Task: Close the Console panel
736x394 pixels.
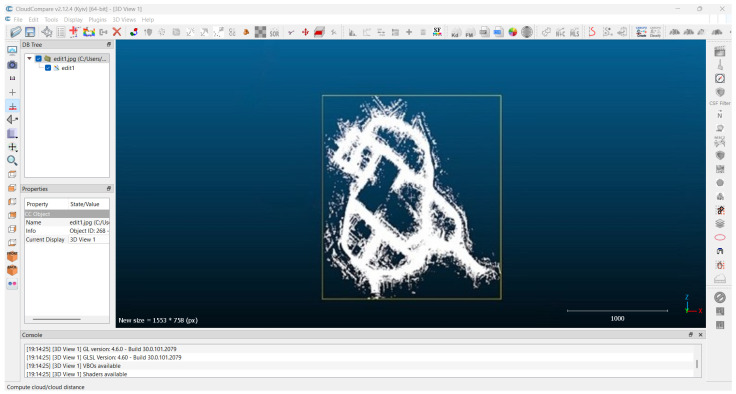Action: click(x=700, y=335)
